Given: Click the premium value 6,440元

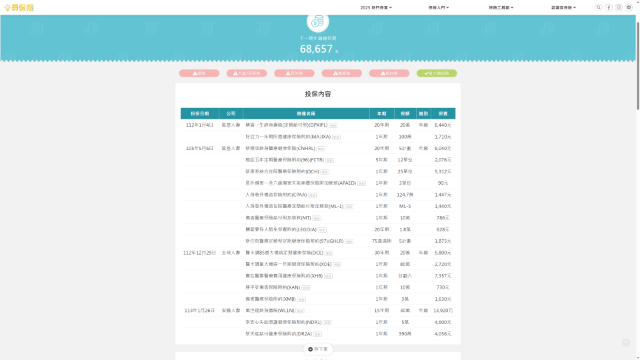Looking at the screenshot, I should pyautogui.click(x=443, y=125).
